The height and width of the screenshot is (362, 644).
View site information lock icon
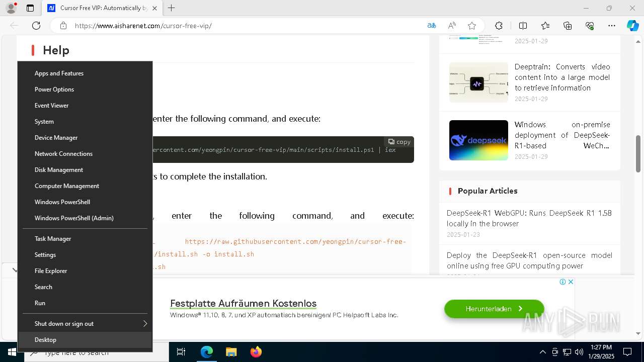click(x=63, y=26)
